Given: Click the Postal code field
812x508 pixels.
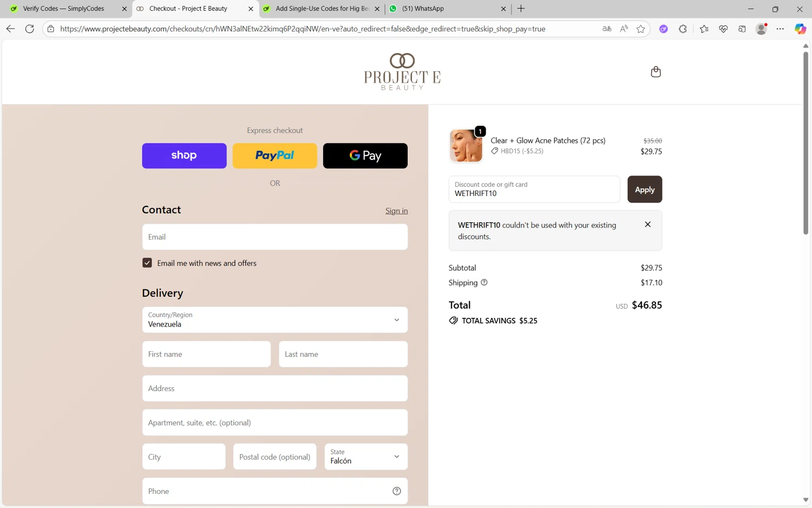Looking at the screenshot, I should (275, 457).
